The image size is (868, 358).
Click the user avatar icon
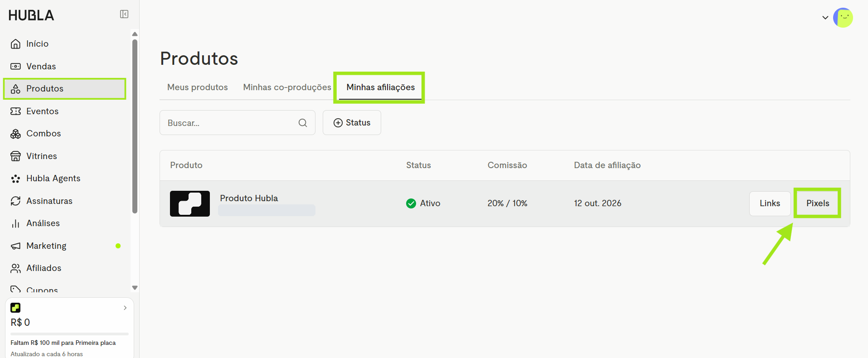pyautogui.click(x=843, y=18)
